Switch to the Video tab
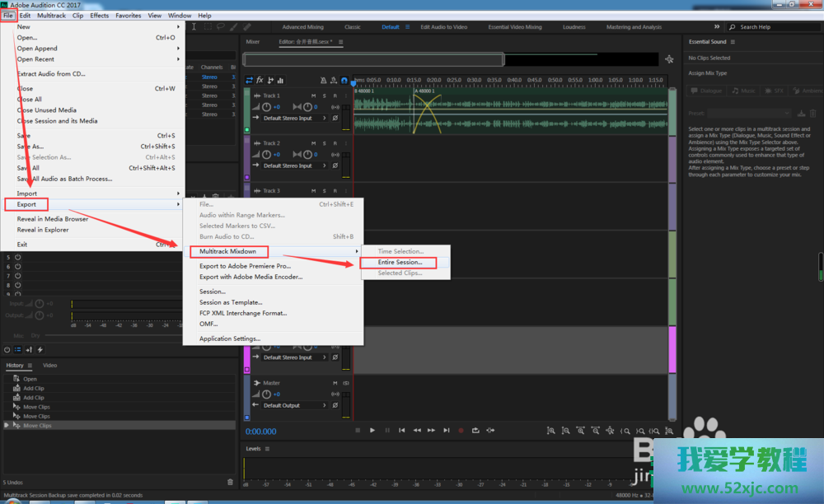The width and height of the screenshot is (824, 504). [49, 365]
